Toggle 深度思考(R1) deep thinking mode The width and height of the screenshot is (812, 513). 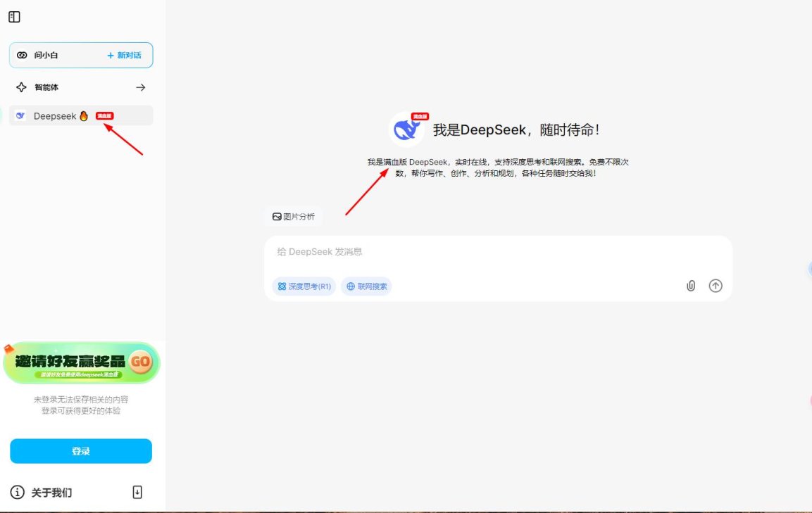(x=304, y=286)
